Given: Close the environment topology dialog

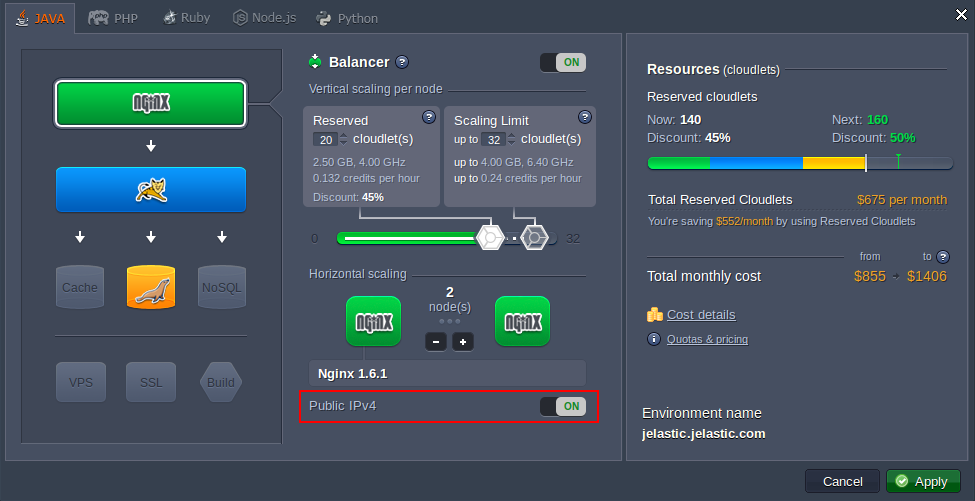Looking at the screenshot, I should point(961,16).
